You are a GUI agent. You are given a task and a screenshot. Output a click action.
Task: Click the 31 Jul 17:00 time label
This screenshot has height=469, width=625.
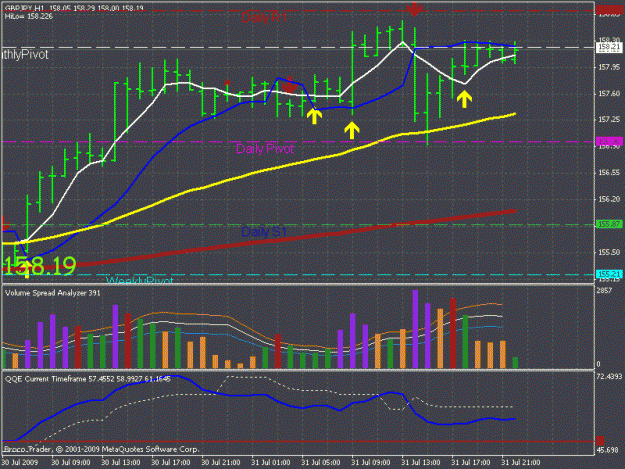471,462
